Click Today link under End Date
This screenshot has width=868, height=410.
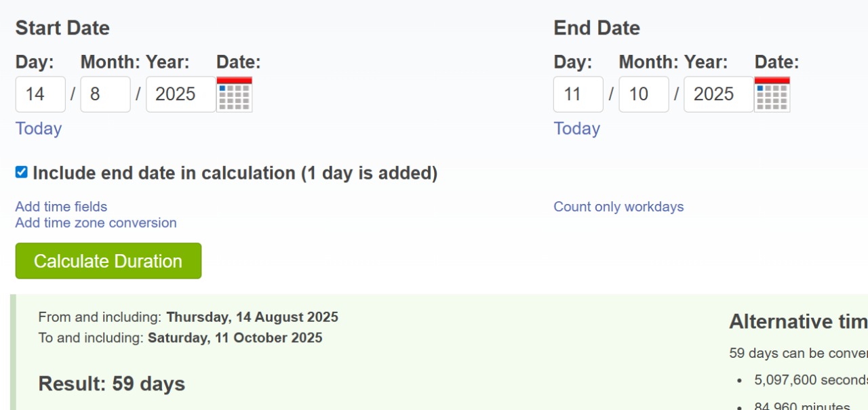(x=576, y=129)
